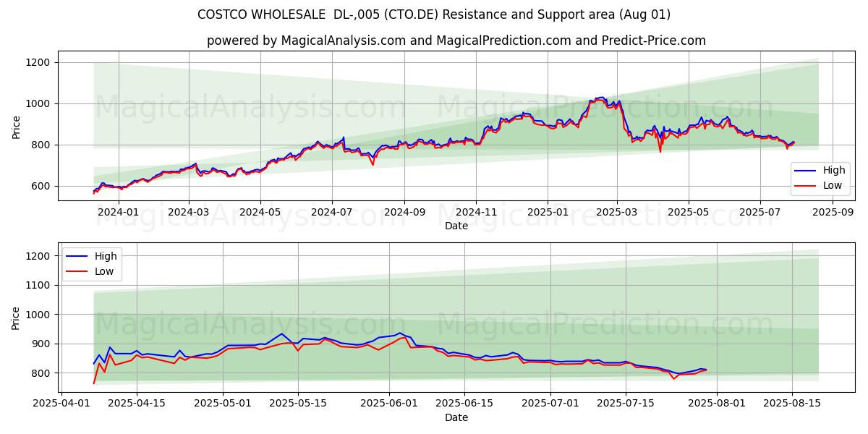Click the 2025-05-01 date tick
The height and width of the screenshot is (434, 868).
tap(222, 404)
